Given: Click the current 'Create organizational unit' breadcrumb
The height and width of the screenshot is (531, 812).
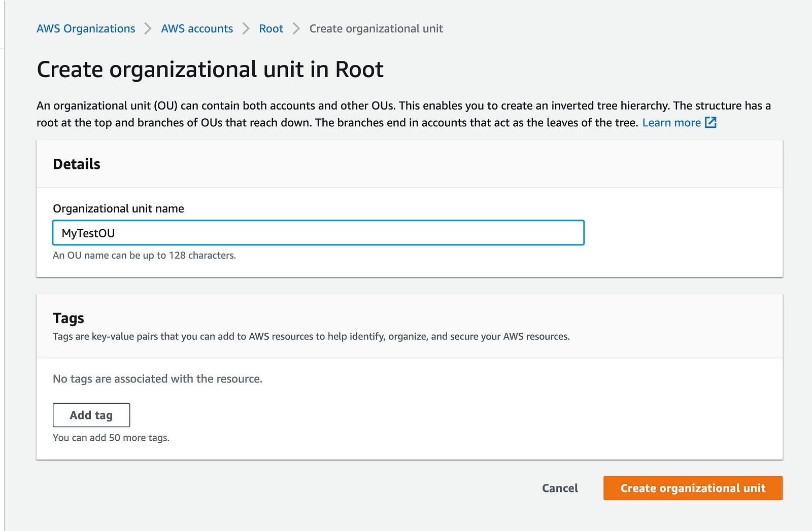Looking at the screenshot, I should (x=376, y=29).
